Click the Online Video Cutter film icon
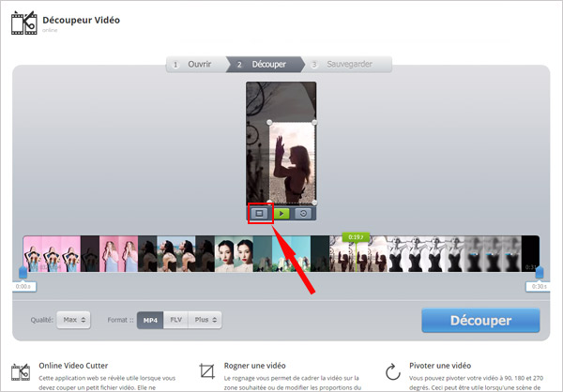The width and height of the screenshot is (563, 392). [x=21, y=371]
